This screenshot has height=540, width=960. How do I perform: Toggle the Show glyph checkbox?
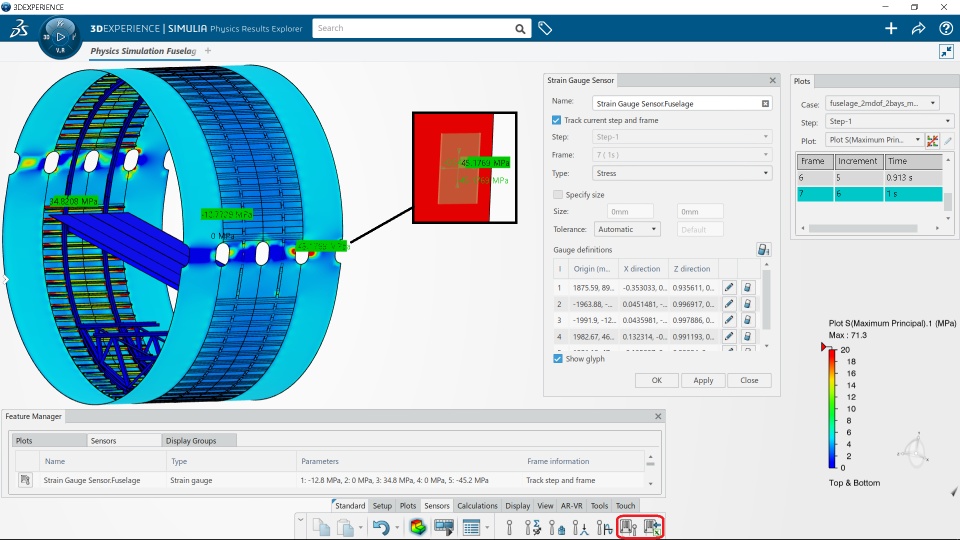pos(558,359)
